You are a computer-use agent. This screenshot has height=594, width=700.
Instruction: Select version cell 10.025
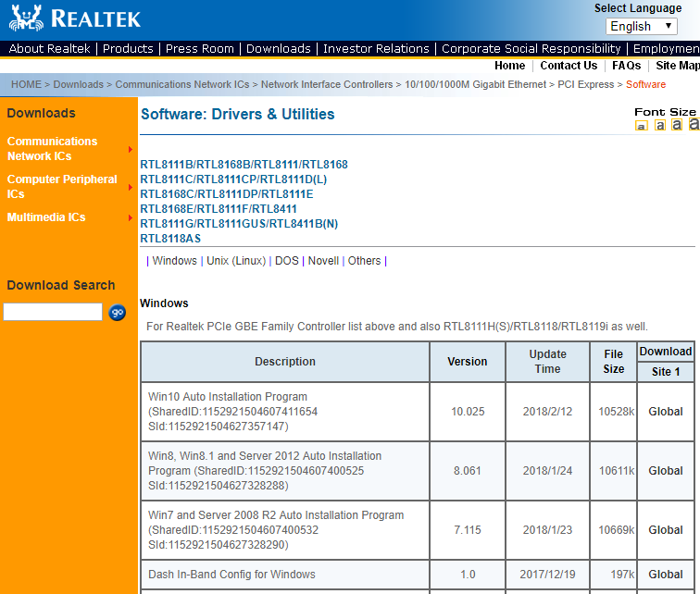click(468, 412)
